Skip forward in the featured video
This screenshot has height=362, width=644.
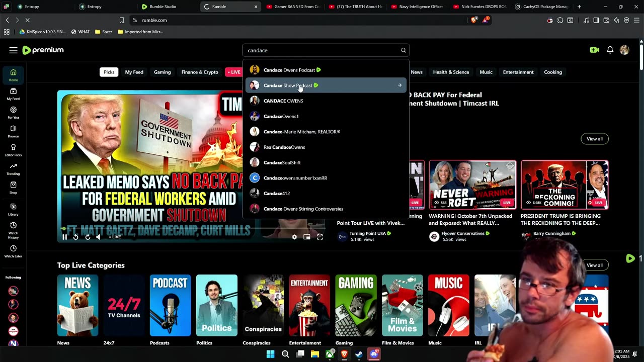88,237
